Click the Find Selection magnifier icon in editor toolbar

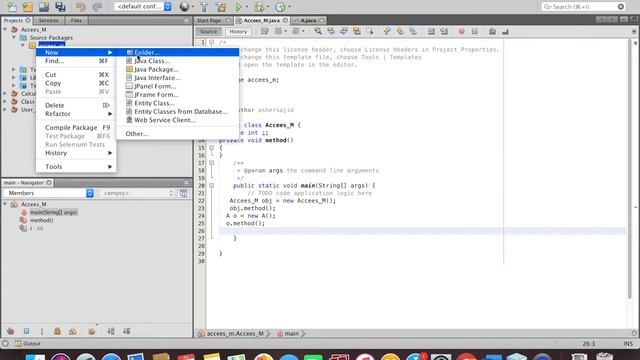(x=318, y=31)
